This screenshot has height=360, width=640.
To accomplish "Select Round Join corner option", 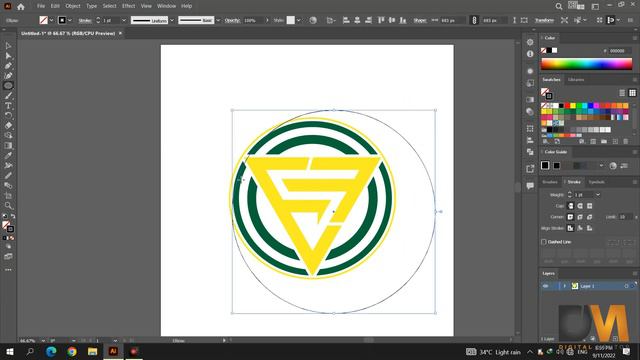I will [x=580, y=217].
